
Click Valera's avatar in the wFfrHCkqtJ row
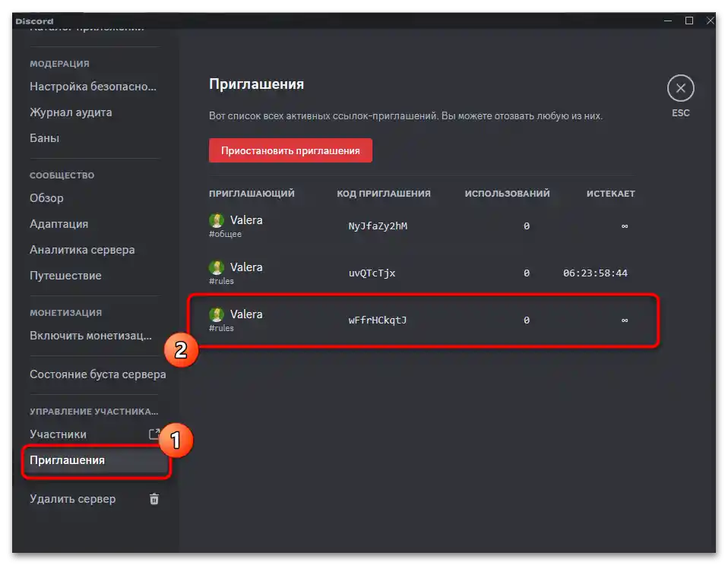[x=217, y=314]
